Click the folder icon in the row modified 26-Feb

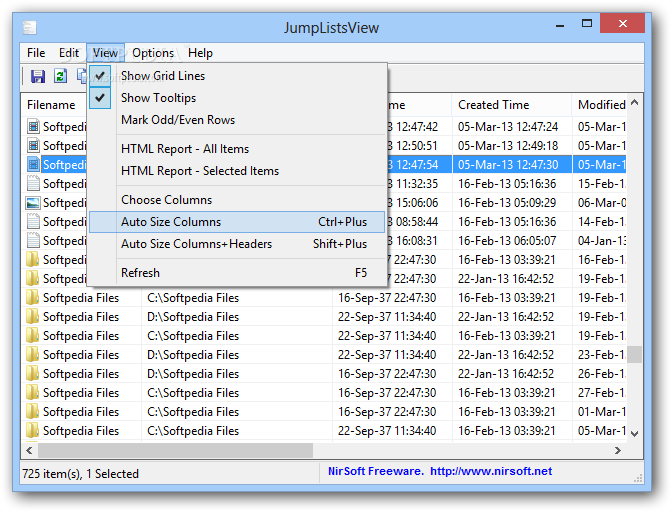click(33, 374)
